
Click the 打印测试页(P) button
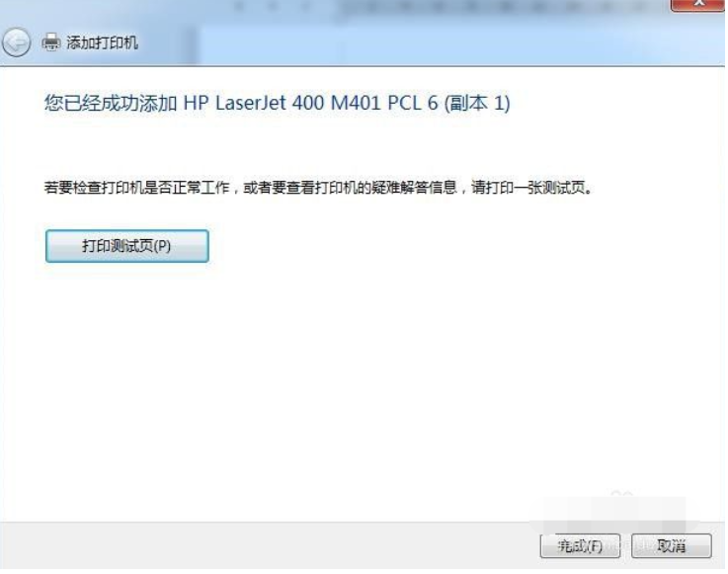[x=127, y=246]
